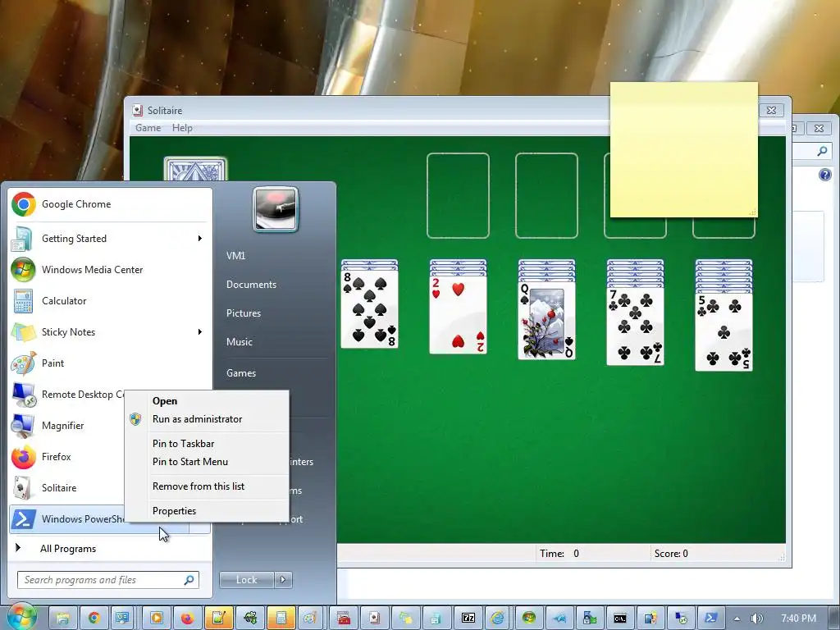Select the 7 of clubs card
Image resolution: width=840 pixels, height=630 pixels.
[x=635, y=326]
